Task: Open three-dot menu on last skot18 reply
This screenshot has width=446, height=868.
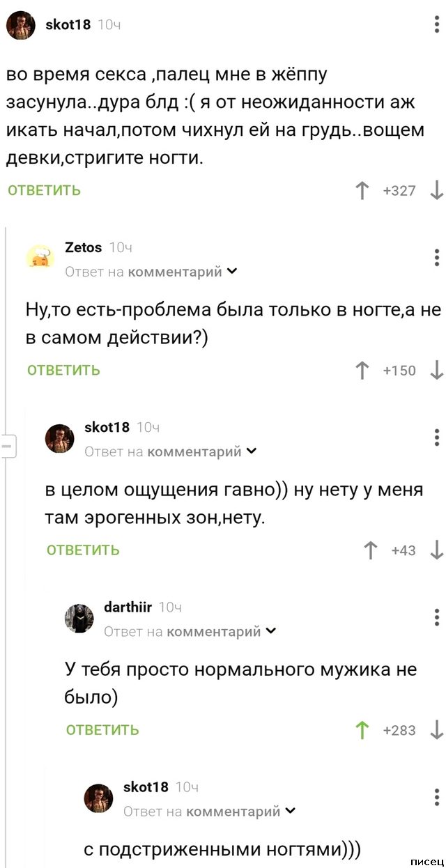Action: (437, 796)
